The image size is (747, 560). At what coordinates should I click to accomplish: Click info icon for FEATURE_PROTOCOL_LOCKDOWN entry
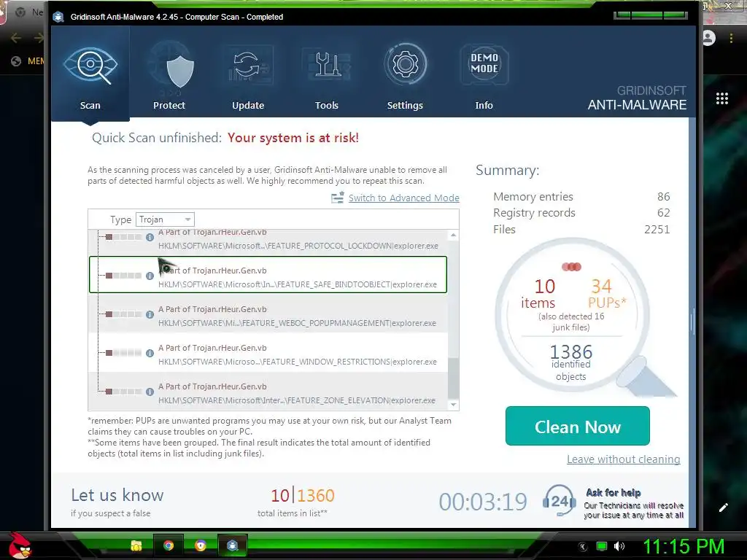coord(150,237)
